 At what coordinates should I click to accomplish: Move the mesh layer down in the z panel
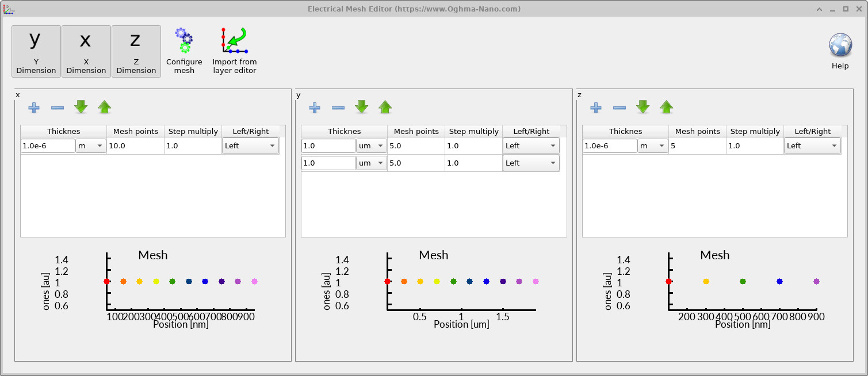[x=643, y=106]
